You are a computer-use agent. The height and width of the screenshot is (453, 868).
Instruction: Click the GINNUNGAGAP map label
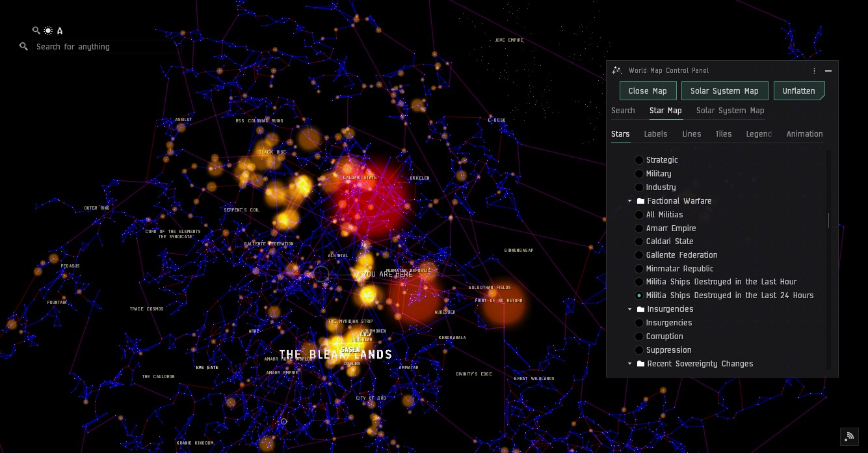click(519, 251)
